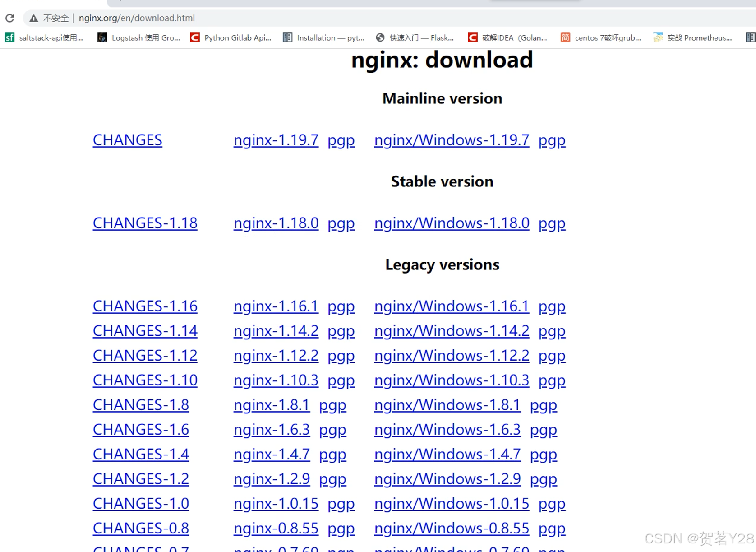
Task: Open pgp for nginx/Windows-1.19.7
Action: (552, 141)
